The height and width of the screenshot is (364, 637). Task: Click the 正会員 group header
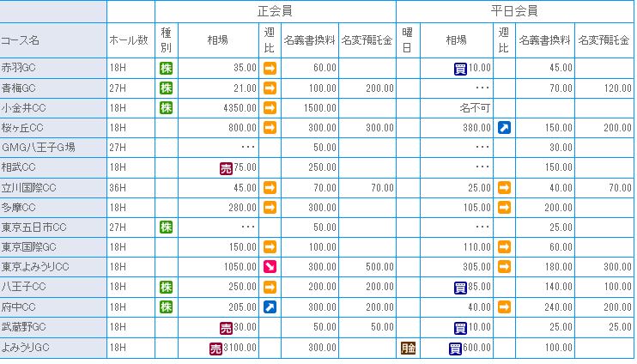[275, 11]
